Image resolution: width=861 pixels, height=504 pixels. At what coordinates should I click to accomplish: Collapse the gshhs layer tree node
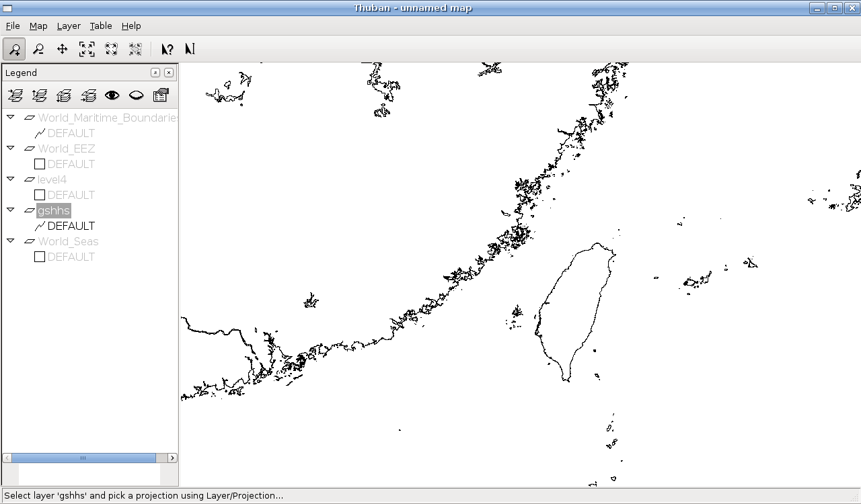(10, 210)
